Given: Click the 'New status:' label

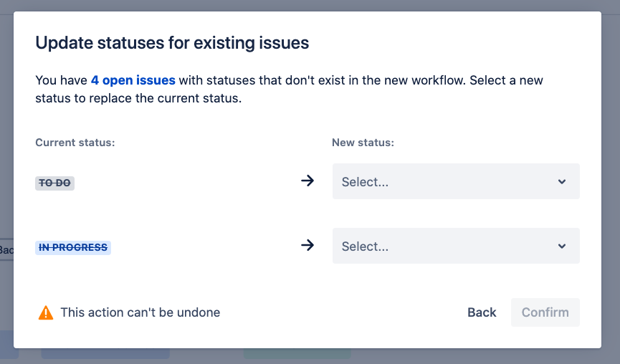Looking at the screenshot, I should click(363, 143).
